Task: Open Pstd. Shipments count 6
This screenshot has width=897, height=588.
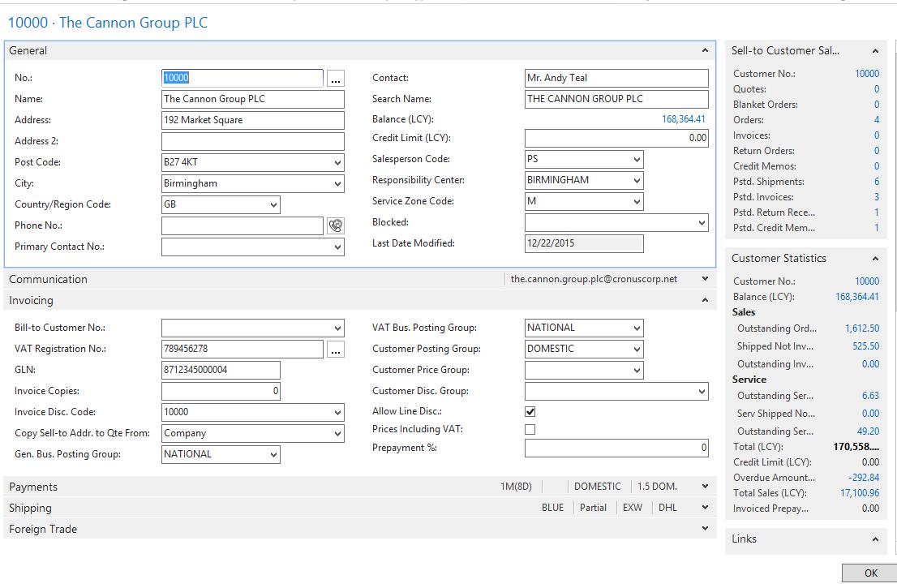Action: coord(877,182)
